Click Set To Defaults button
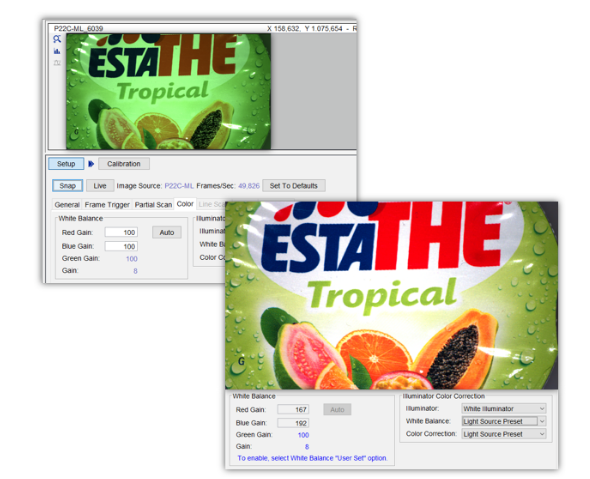 293,186
